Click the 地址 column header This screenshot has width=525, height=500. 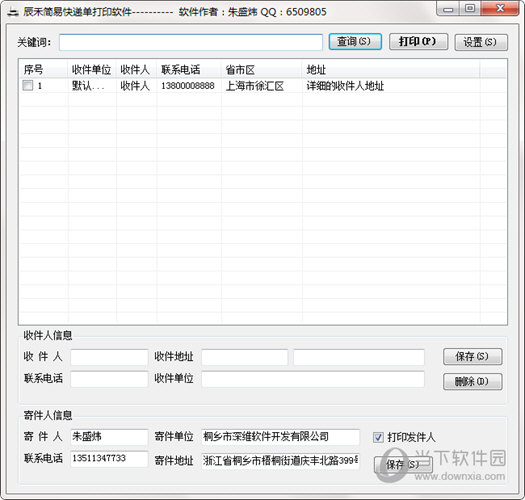391,70
